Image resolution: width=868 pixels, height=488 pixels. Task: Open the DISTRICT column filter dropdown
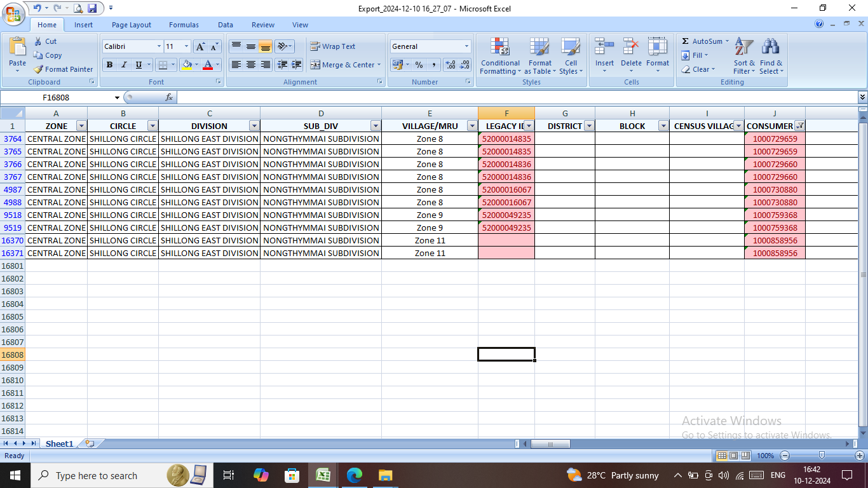click(589, 126)
